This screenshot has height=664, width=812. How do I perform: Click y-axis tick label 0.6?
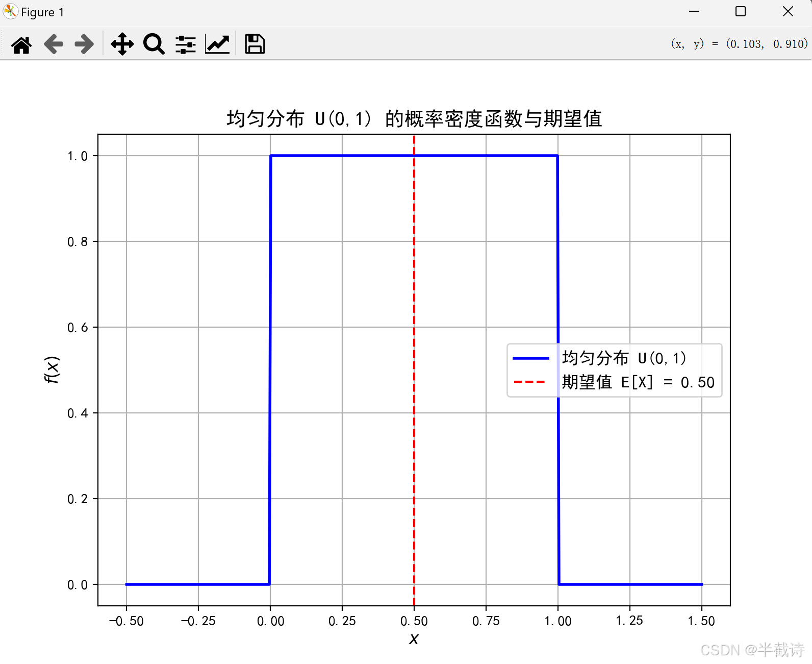click(78, 328)
